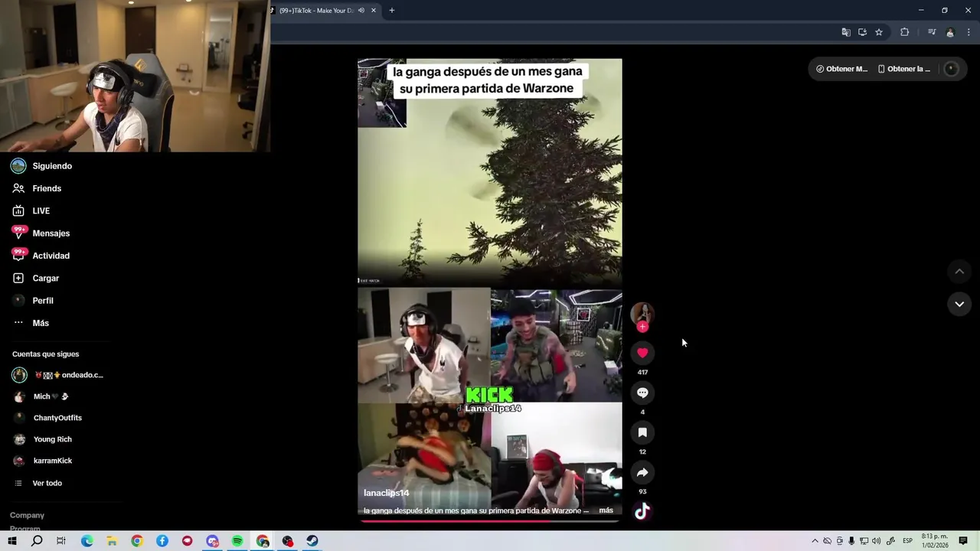The width and height of the screenshot is (980, 551).
Task: Like the video with the heart icon
Action: click(642, 353)
